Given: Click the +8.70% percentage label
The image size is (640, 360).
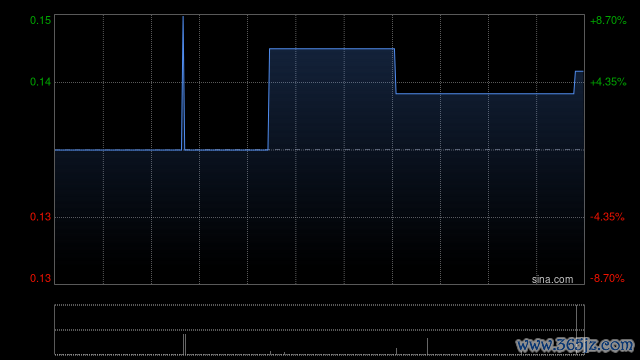Looking at the screenshot, I should 608,20.
